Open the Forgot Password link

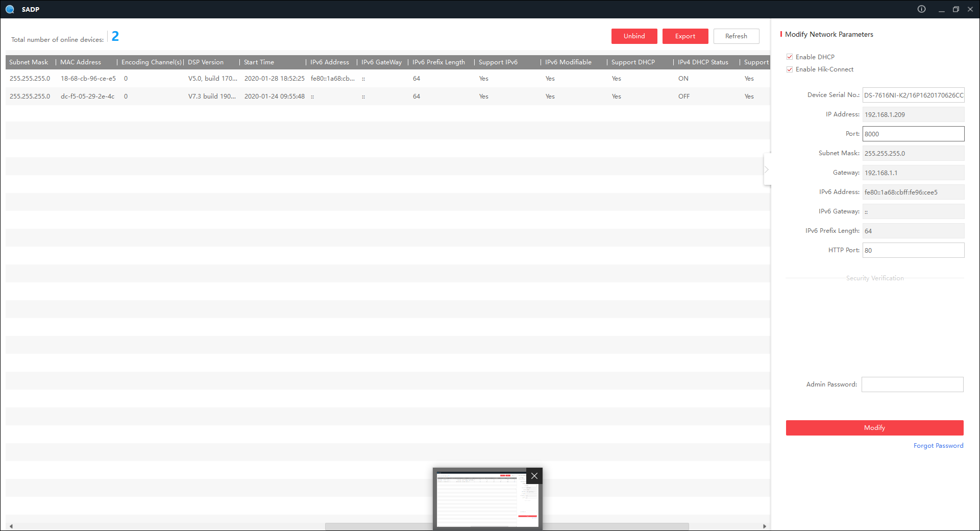[938, 446]
